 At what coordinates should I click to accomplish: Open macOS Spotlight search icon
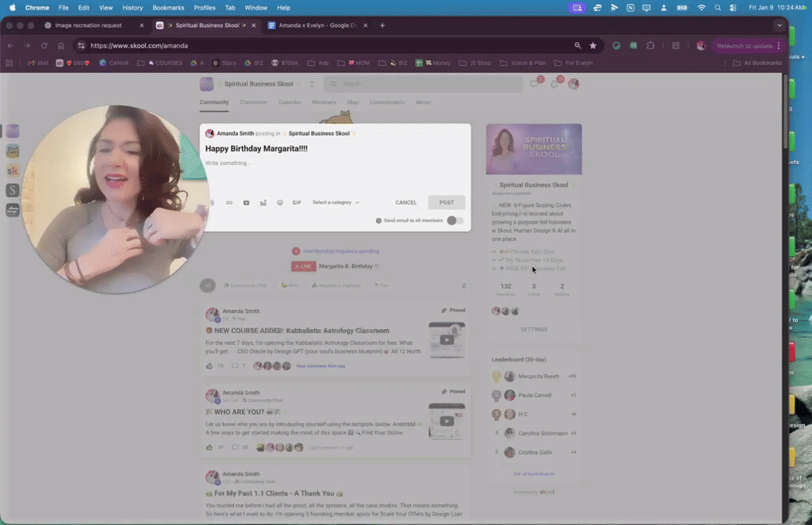tap(717, 8)
